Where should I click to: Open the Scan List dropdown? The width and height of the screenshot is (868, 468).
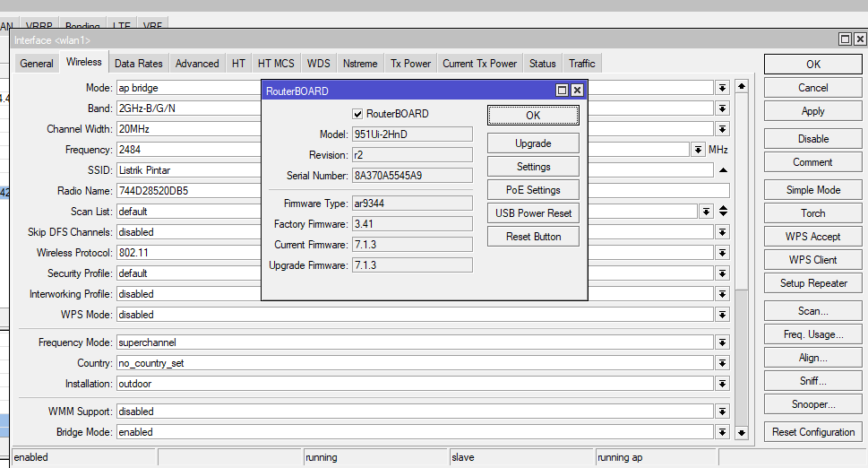tap(706, 211)
